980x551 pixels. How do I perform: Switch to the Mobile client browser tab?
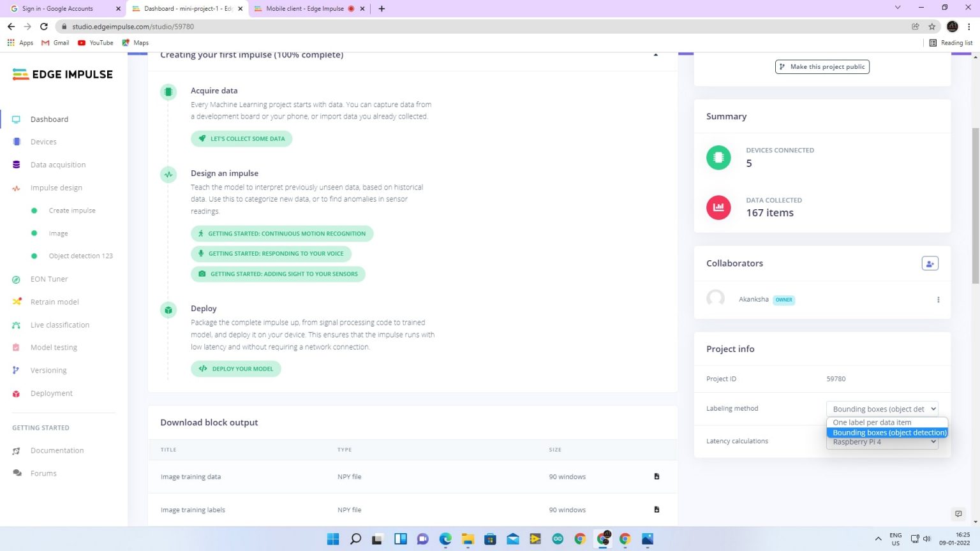click(x=305, y=9)
